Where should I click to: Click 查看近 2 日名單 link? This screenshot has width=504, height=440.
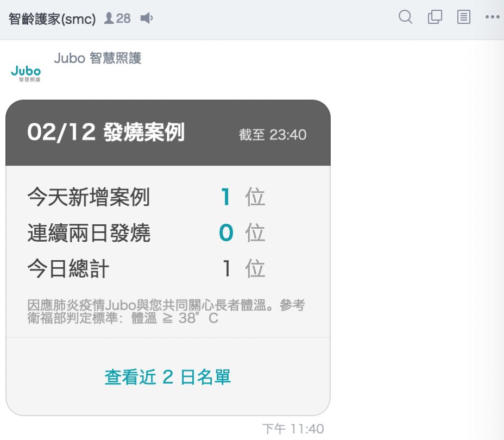[x=167, y=376]
